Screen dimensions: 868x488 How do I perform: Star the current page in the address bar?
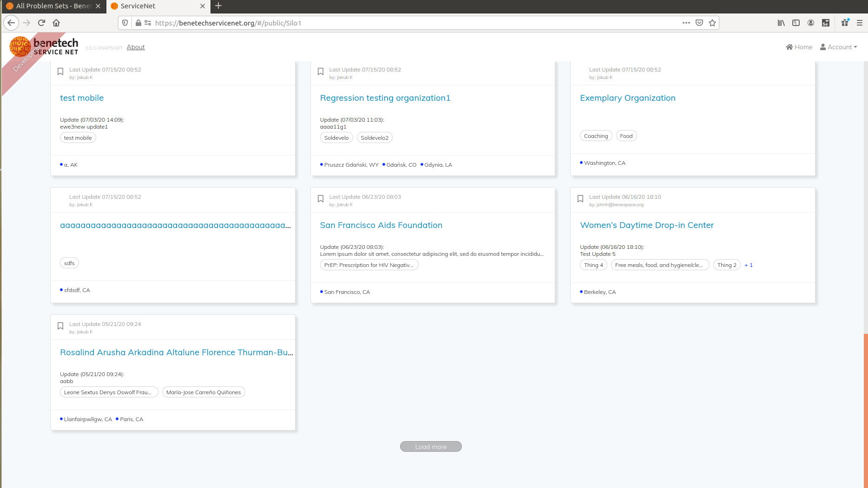[712, 22]
